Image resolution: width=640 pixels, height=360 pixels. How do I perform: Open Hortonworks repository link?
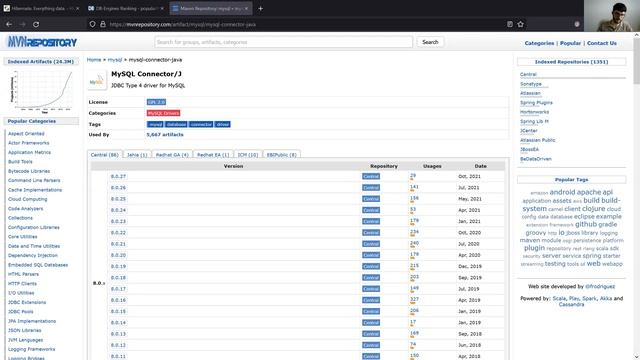(534, 112)
